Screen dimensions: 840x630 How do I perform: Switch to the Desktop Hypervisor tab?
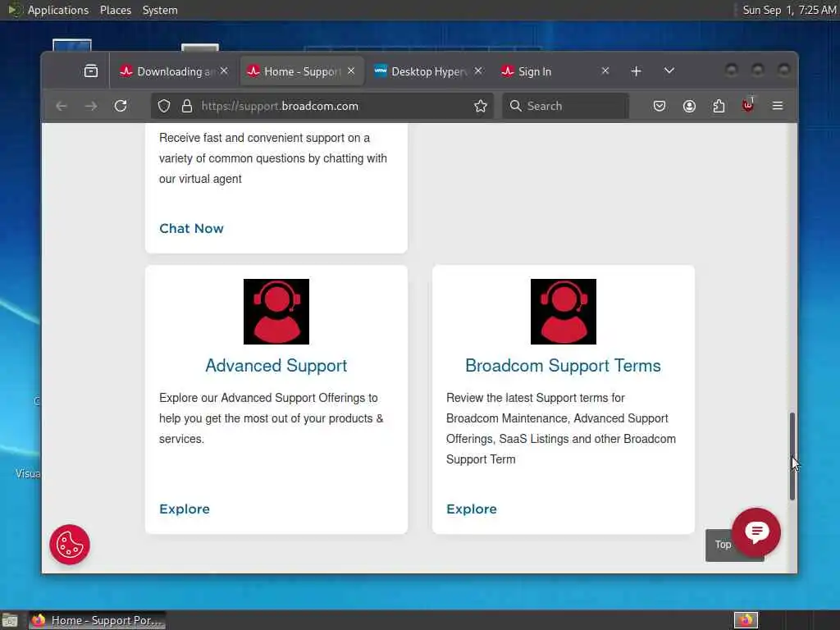(428, 71)
